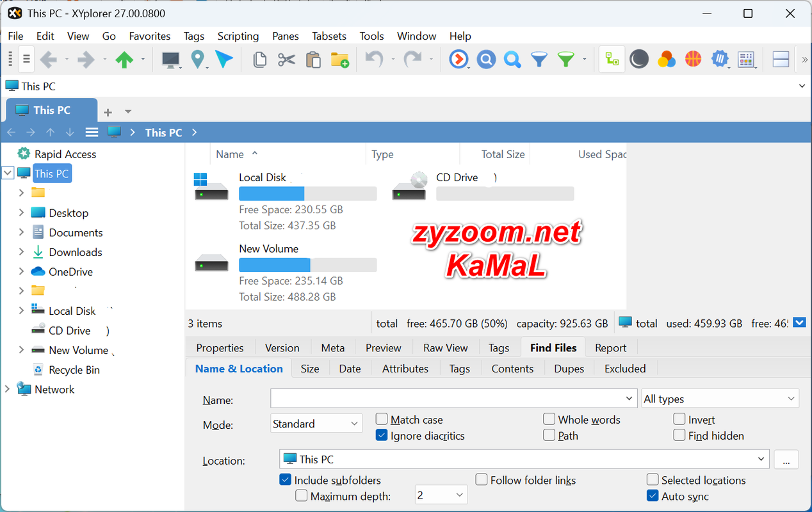
Task: Expand the Downloads tree node
Action: 21,252
